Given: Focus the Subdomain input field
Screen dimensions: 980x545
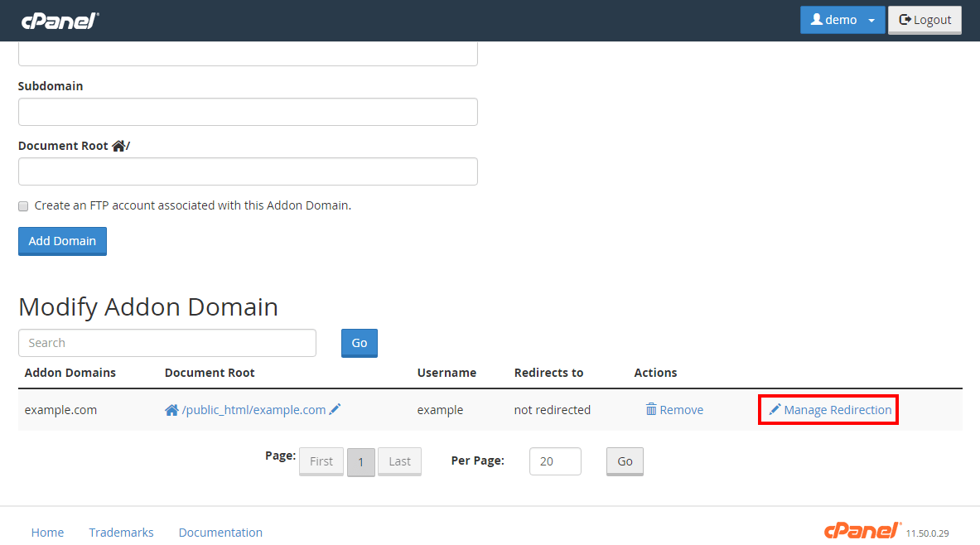Looking at the screenshot, I should pyautogui.click(x=249, y=112).
